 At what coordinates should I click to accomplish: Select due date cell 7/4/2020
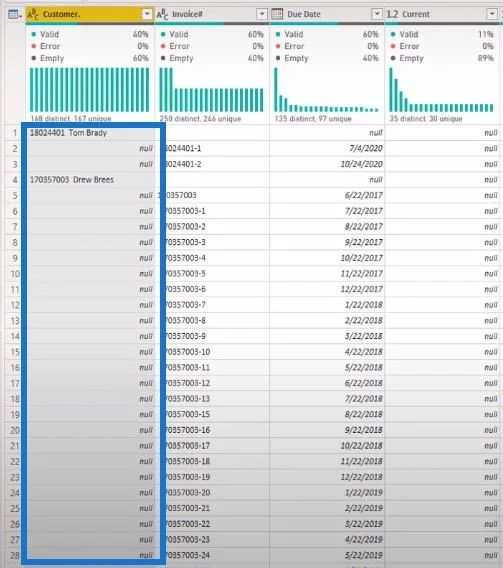tap(327, 148)
